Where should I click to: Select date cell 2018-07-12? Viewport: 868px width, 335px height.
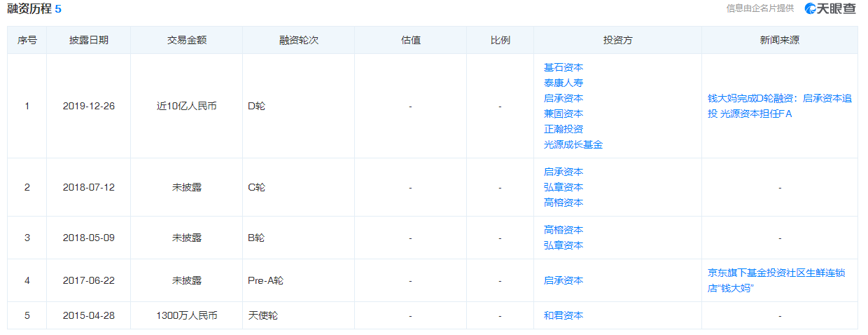[89, 187]
